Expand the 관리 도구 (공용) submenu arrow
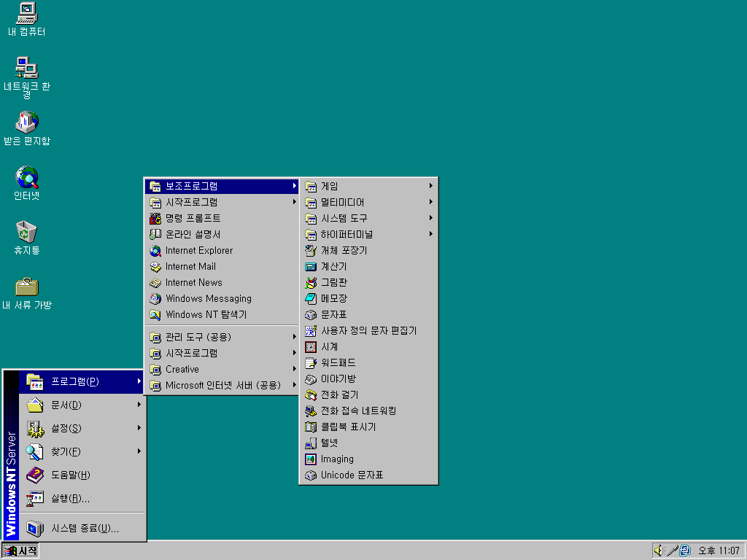Image resolution: width=747 pixels, height=560 pixels. [295, 337]
